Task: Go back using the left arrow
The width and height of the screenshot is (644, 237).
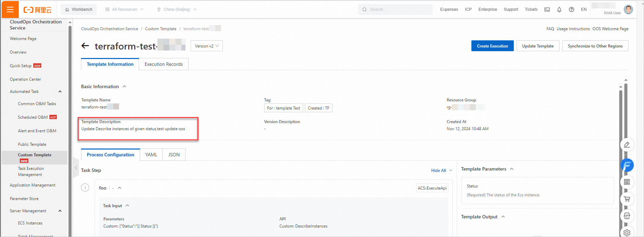Action: [85, 46]
